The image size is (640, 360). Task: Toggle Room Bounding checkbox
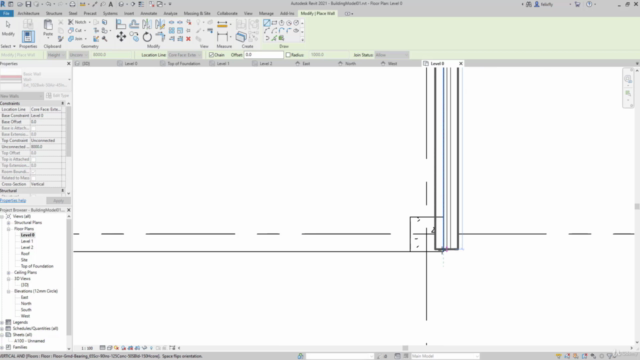33,172
